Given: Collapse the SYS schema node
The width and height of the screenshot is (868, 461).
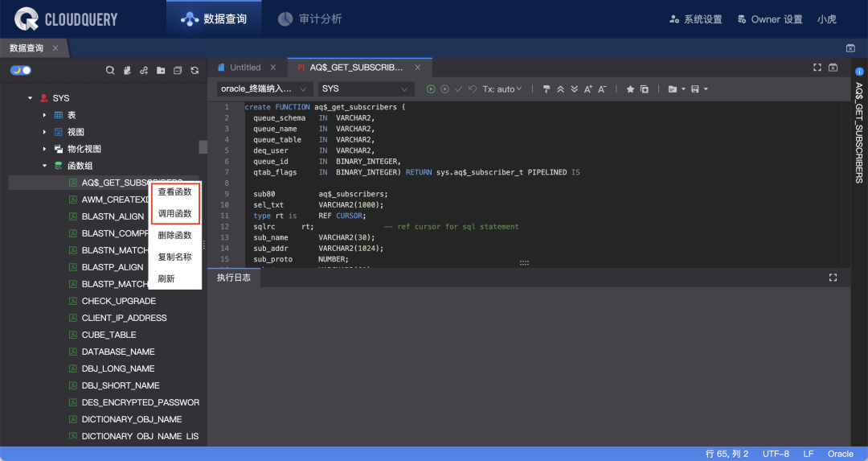Looking at the screenshot, I should pyautogui.click(x=30, y=98).
